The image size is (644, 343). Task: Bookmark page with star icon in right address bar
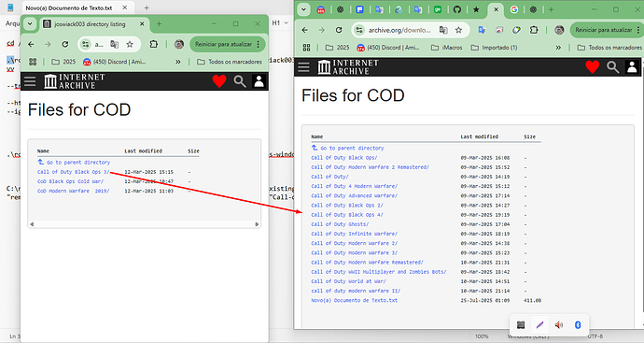pos(459,30)
